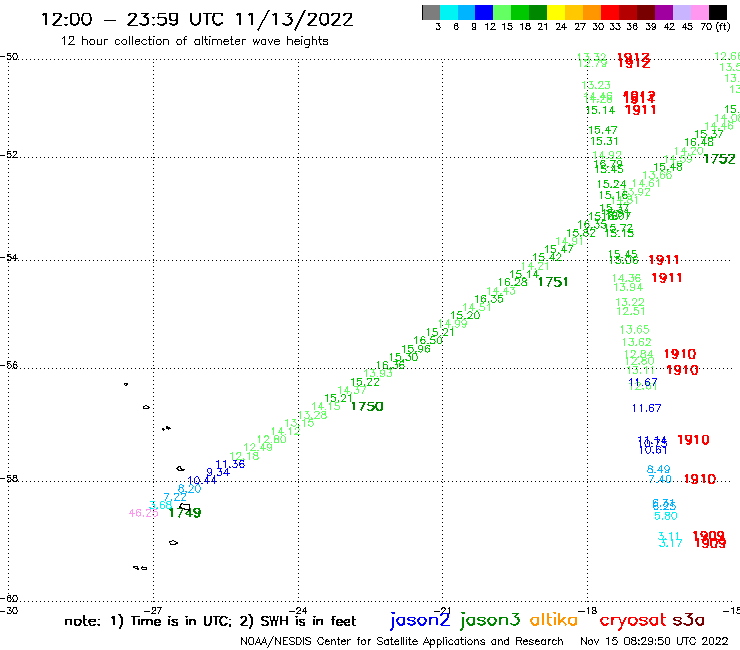
Task: Click the wave height value 15.96
Action: pyautogui.click(x=416, y=349)
